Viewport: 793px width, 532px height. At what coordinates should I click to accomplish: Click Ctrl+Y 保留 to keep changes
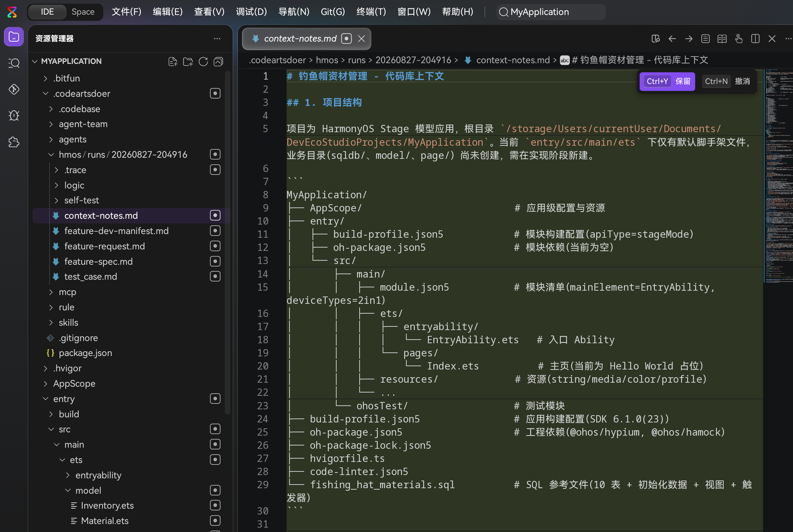(x=668, y=81)
